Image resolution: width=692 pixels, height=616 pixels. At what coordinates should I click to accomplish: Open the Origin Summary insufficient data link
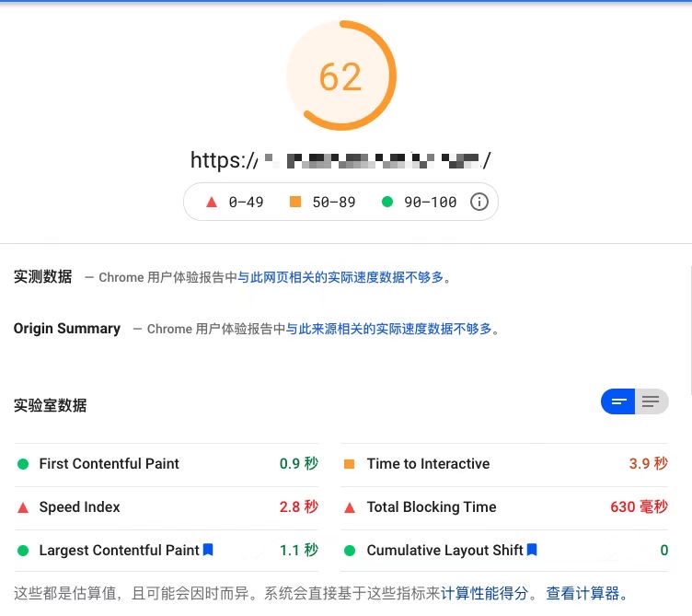click(388, 329)
